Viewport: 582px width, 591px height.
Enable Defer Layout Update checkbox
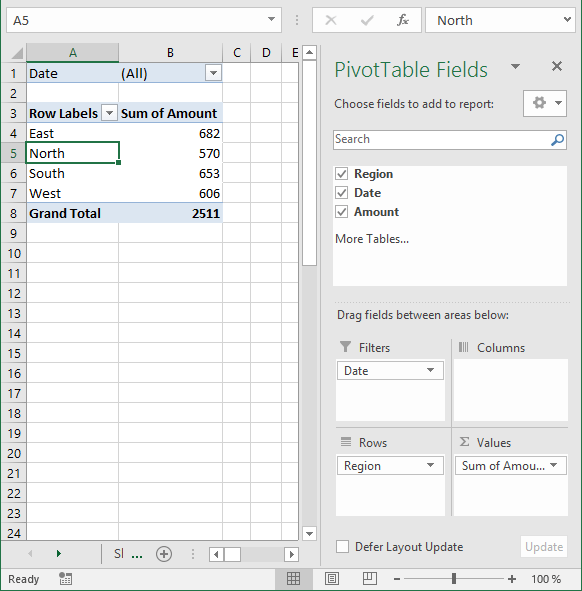click(342, 547)
